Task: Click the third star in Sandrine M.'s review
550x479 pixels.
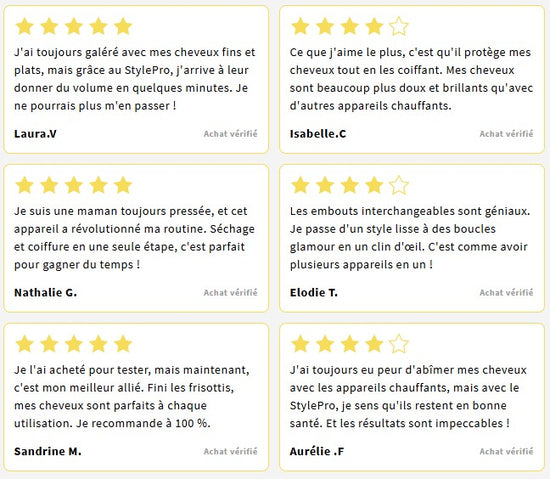Action: click(x=74, y=344)
